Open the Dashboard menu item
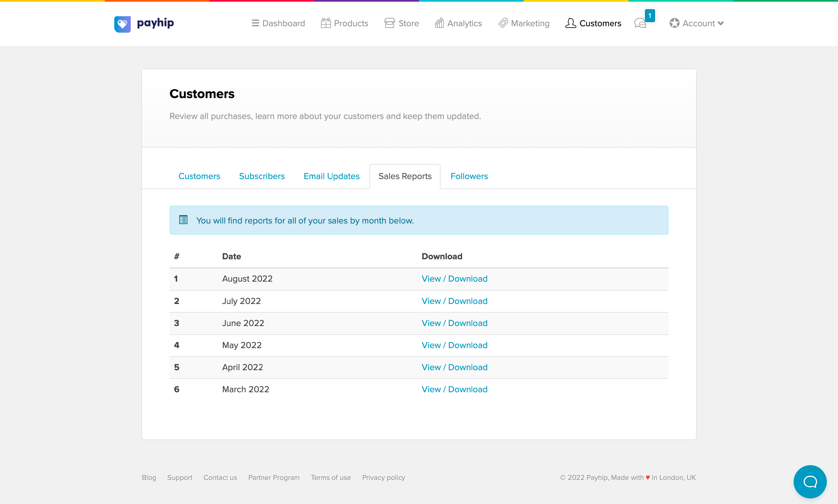 pos(278,23)
